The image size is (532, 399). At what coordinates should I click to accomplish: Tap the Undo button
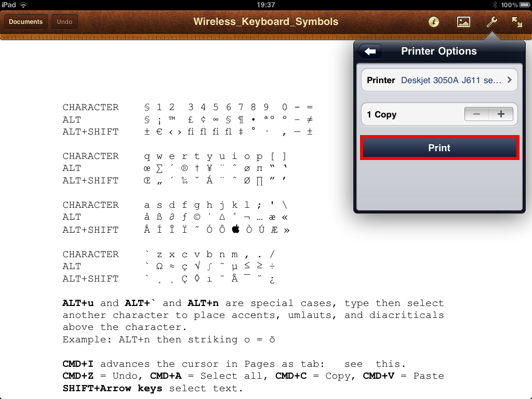pyautogui.click(x=64, y=22)
